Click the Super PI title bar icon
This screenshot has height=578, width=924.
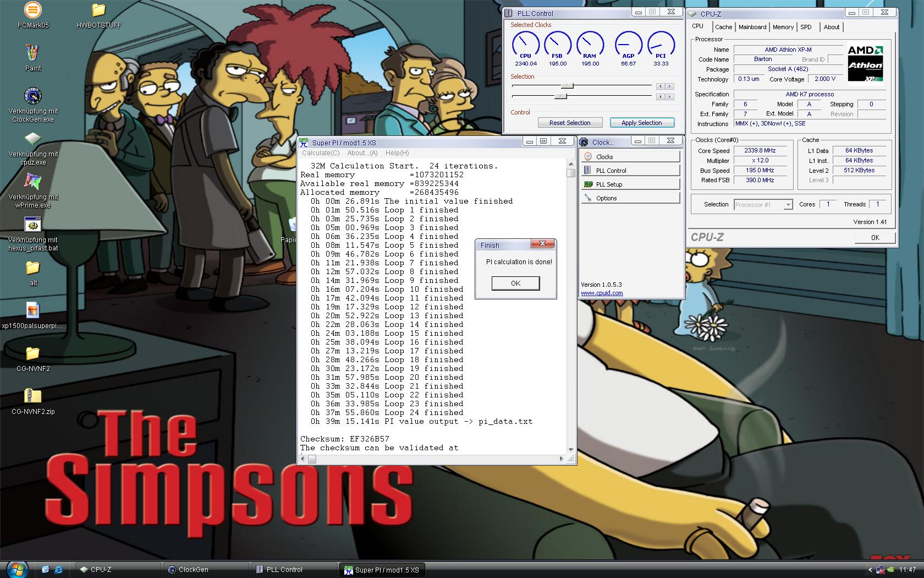pyautogui.click(x=304, y=142)
